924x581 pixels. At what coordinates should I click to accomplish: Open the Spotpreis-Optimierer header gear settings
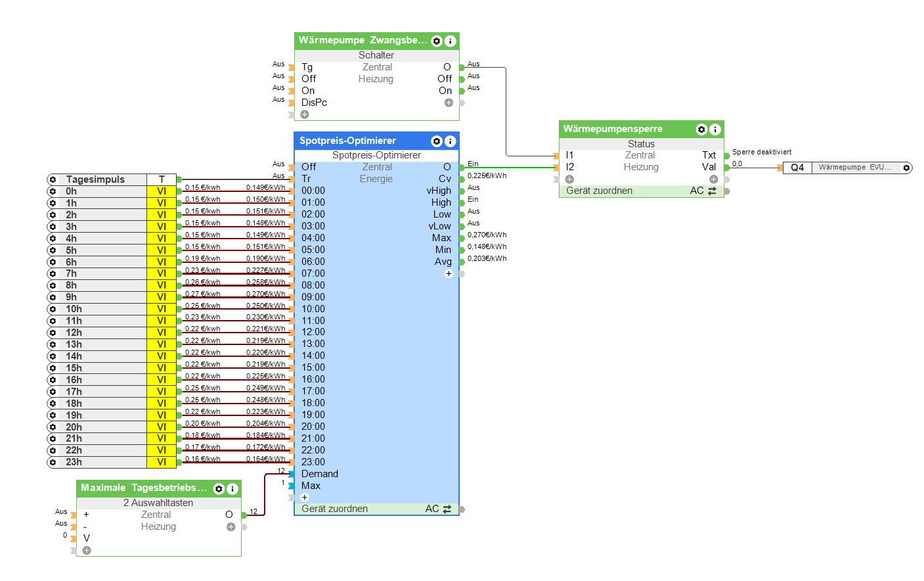pos(437,141)
